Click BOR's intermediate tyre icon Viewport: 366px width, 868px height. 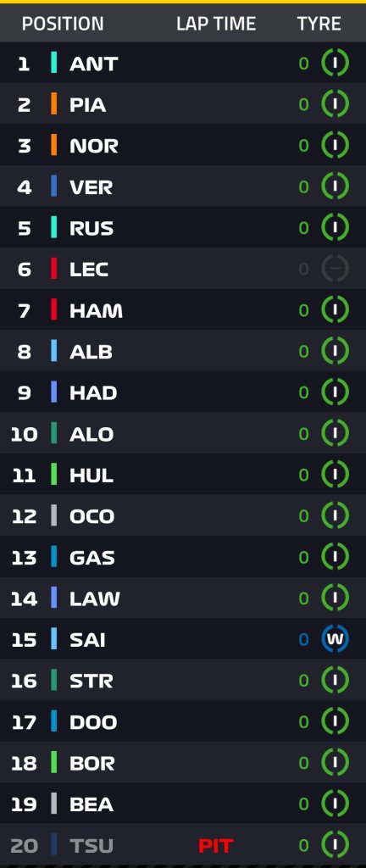click(x=335, y=763)
